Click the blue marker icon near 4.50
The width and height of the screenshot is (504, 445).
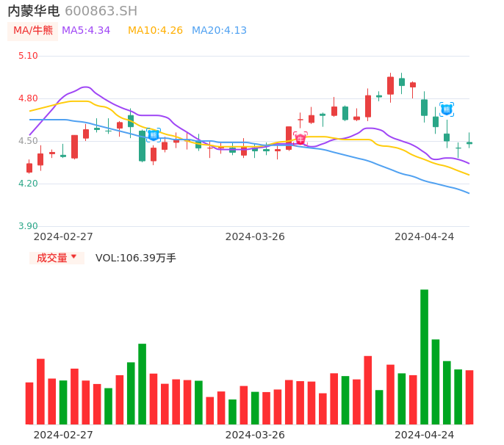tap(154, 135)
